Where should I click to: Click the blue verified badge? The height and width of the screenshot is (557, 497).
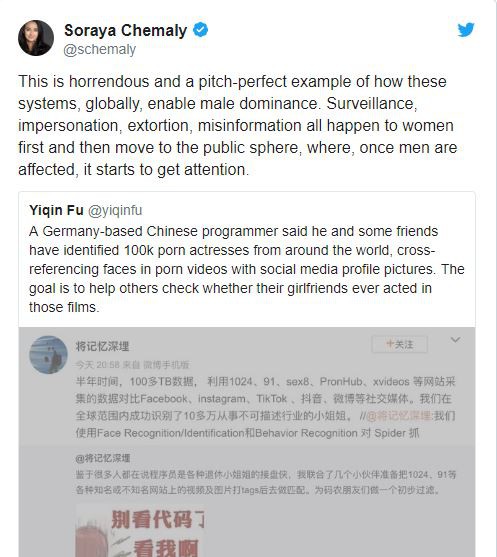point(200,30)
